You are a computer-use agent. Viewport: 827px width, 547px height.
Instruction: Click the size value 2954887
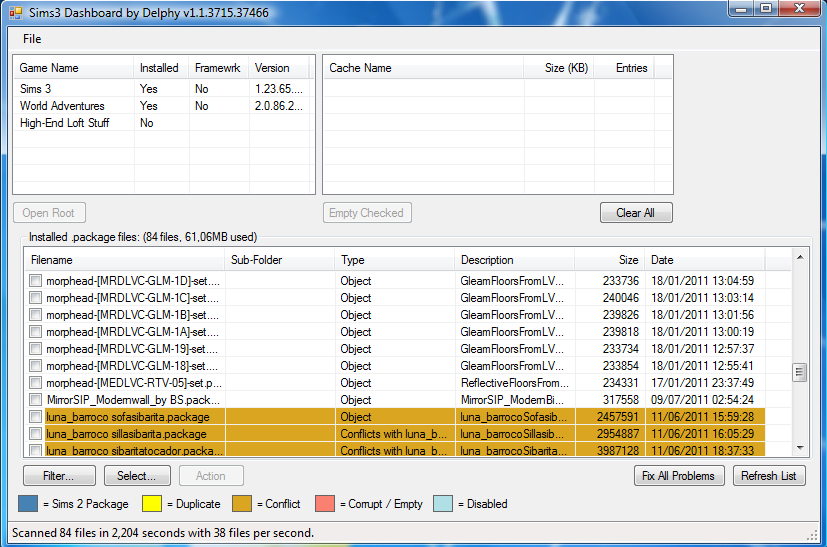(618, 434)
